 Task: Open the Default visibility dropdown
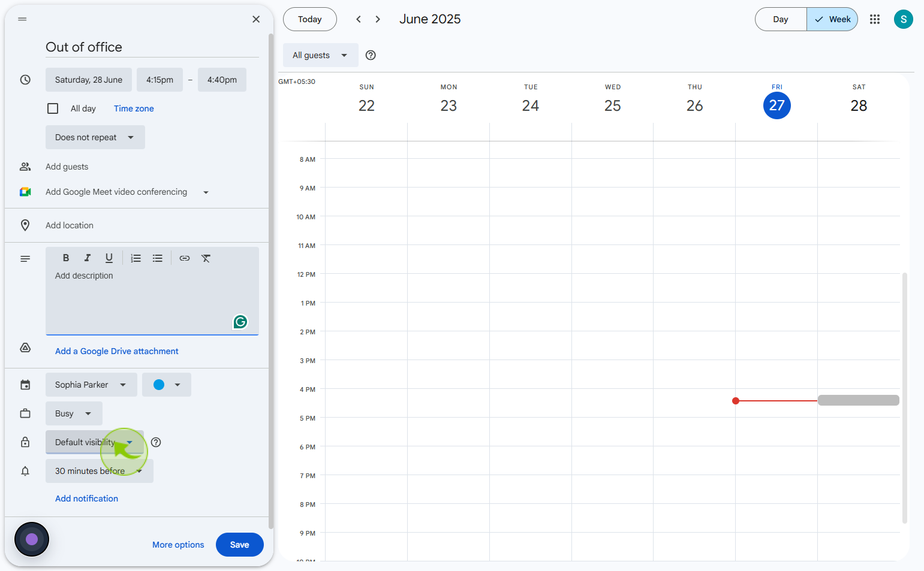click(95, 442)
